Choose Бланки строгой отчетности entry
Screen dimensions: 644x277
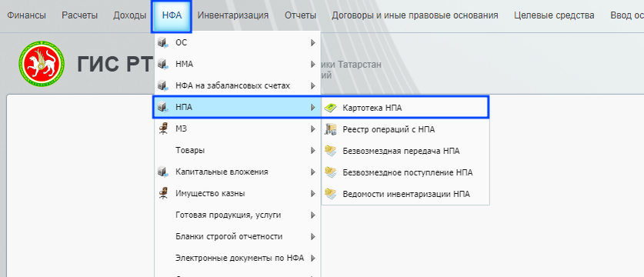coord(238,236)
